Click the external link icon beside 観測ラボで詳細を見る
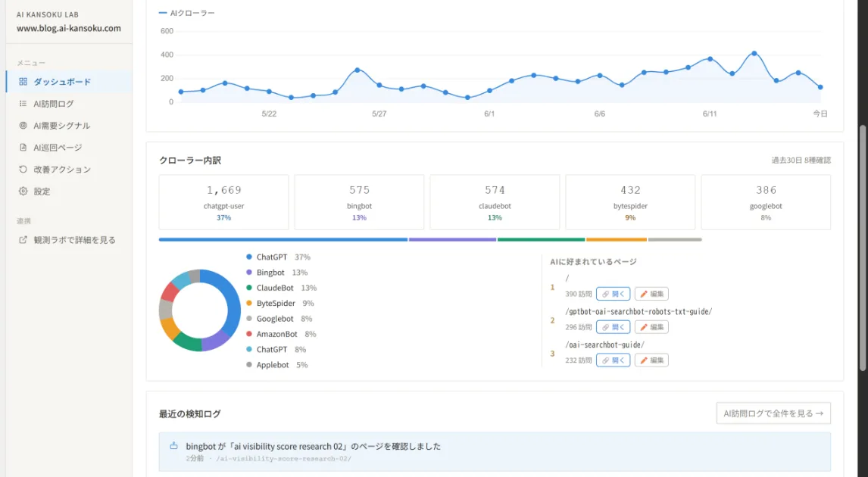This screenshot has width=868, height=477. pos(23,239)
